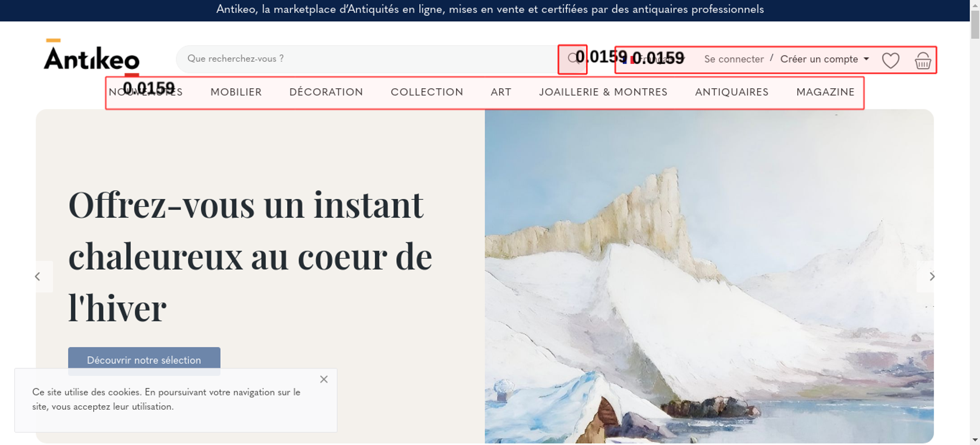Open the Mobilier menu
The width and height of the screenshot is (980, 445).
click(236, 92)
